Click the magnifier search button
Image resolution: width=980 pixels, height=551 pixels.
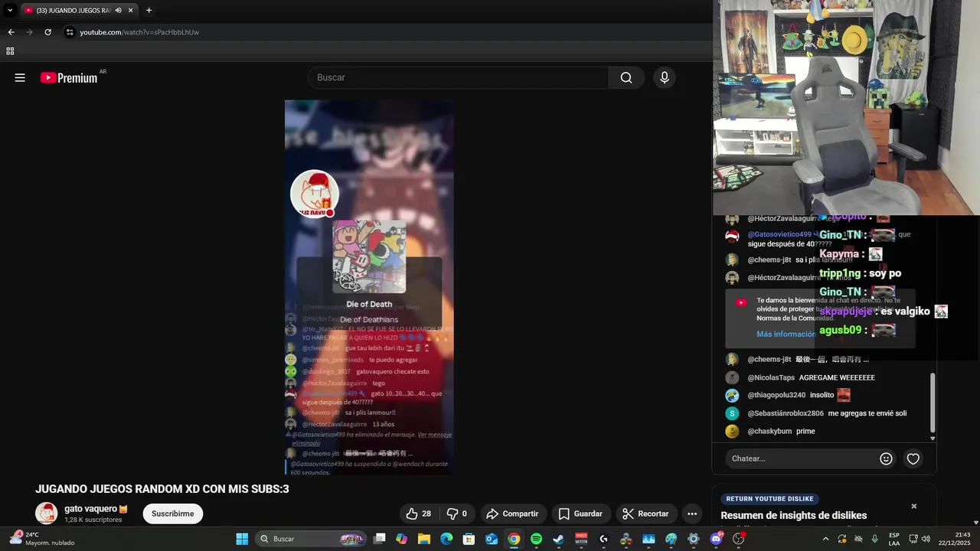[x=626, y=77]
